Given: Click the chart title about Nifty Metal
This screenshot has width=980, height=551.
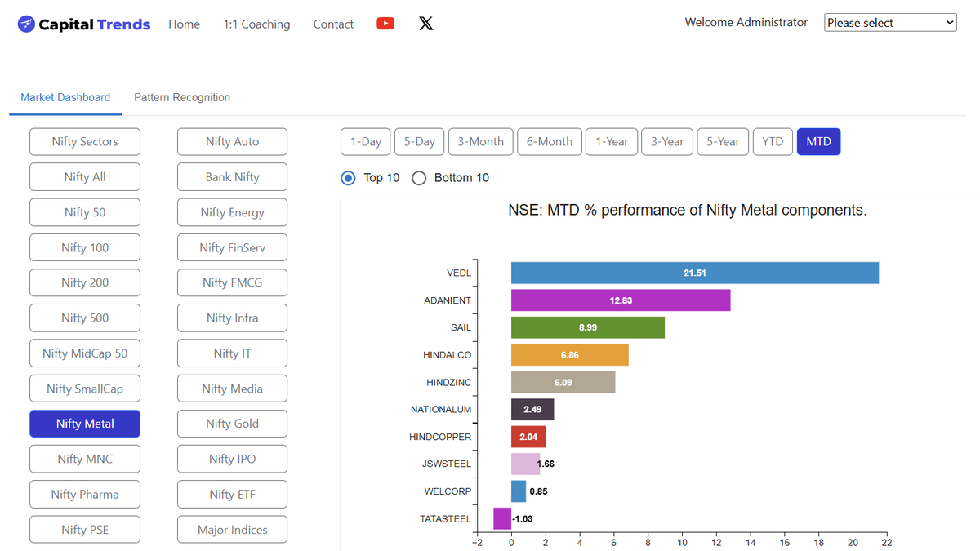Looking at the screenshot, I should [688, 210].
